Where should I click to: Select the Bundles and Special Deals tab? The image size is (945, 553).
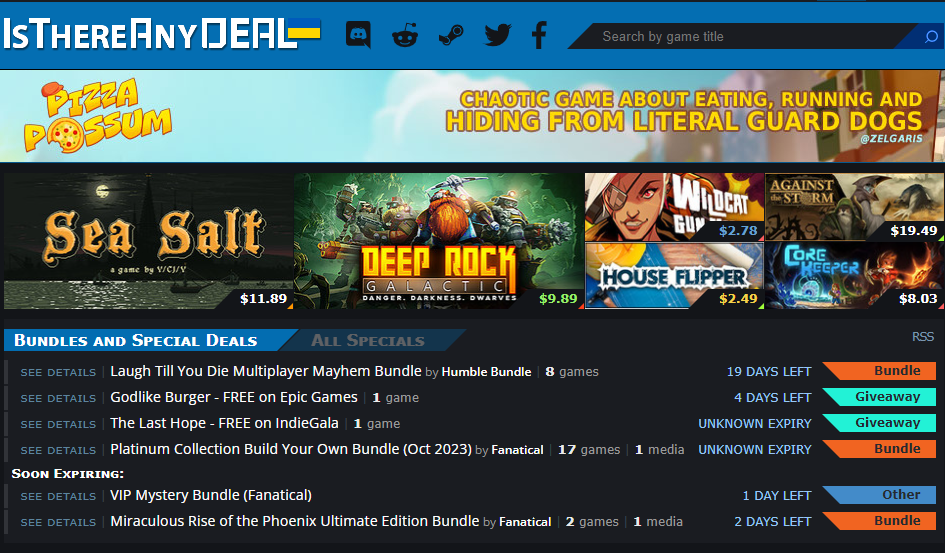(x=136, y=340)
